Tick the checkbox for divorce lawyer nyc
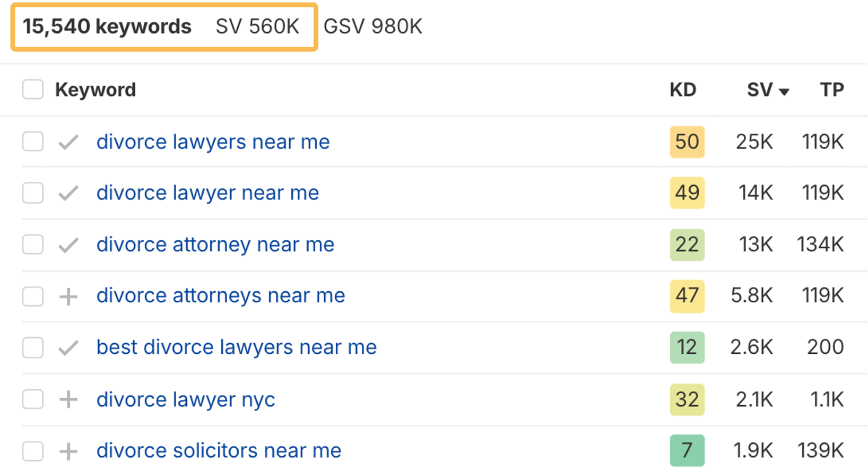The height and width of the screenshot is (471, 868). point(33,399)
